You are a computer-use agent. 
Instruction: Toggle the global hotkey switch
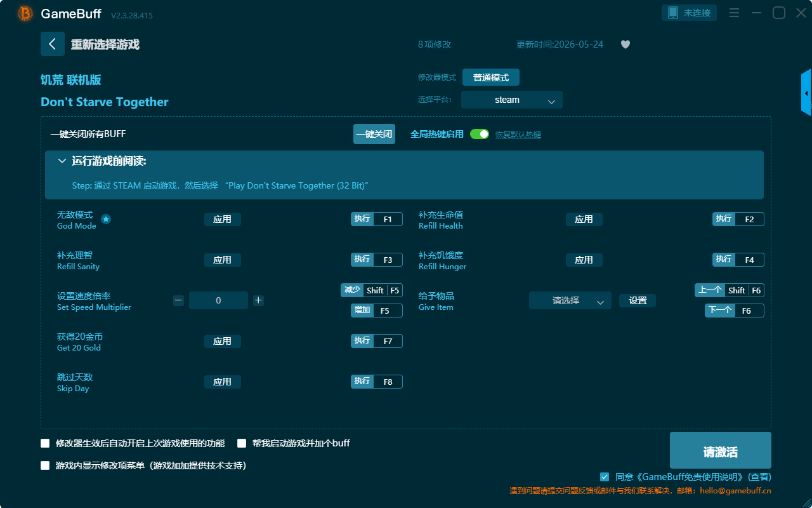pyautogui.click(x=480, y=134)
